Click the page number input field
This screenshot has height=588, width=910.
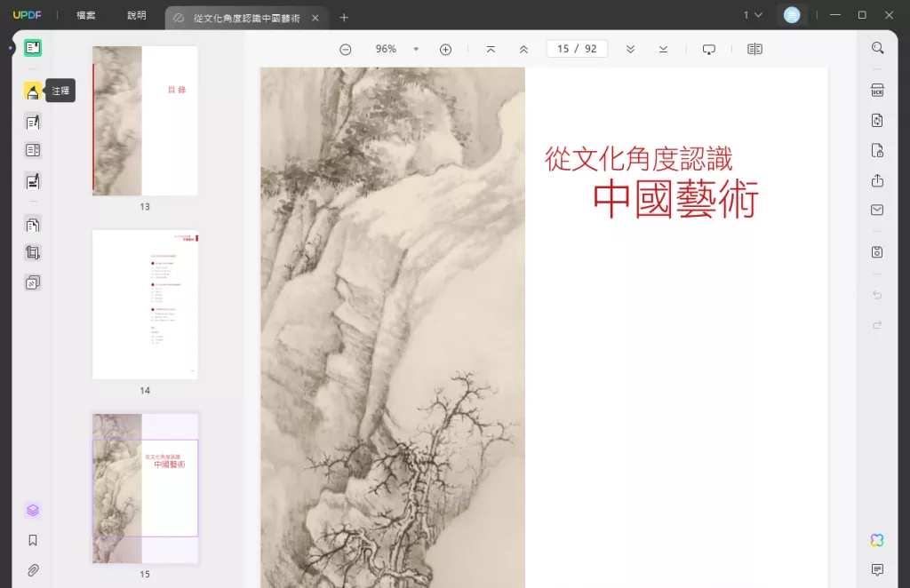click(577, 49)
